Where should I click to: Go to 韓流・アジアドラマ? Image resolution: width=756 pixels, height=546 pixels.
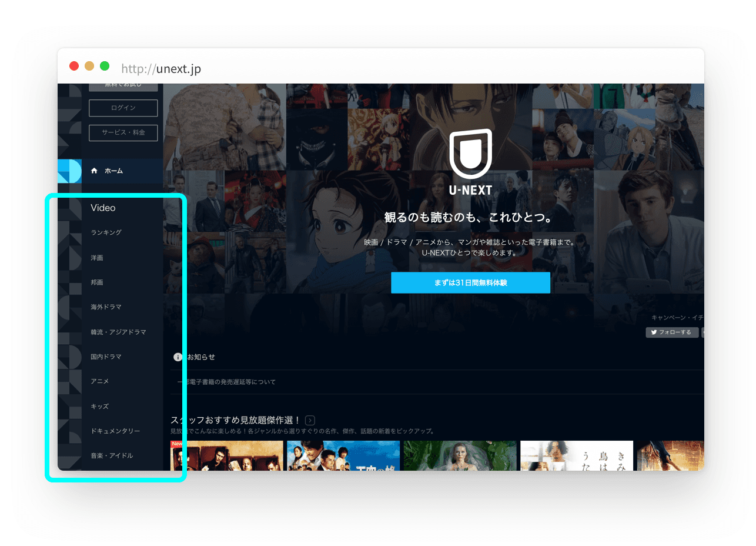point(118,332)
